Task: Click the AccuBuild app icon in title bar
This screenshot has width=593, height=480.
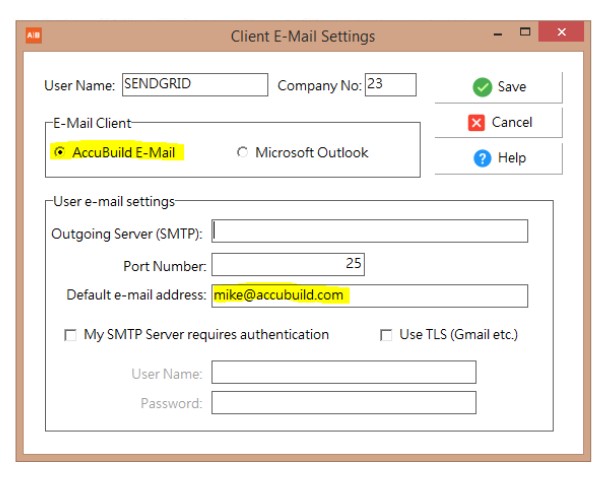Action: 33,36
